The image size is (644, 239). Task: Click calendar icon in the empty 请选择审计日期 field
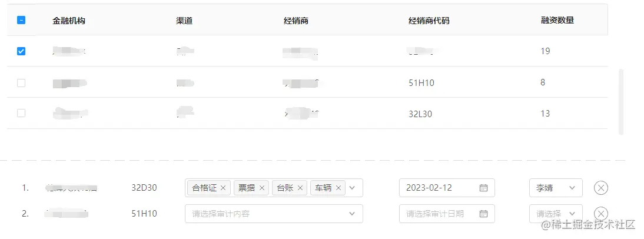pyautogui.click(x=483, y=214)
